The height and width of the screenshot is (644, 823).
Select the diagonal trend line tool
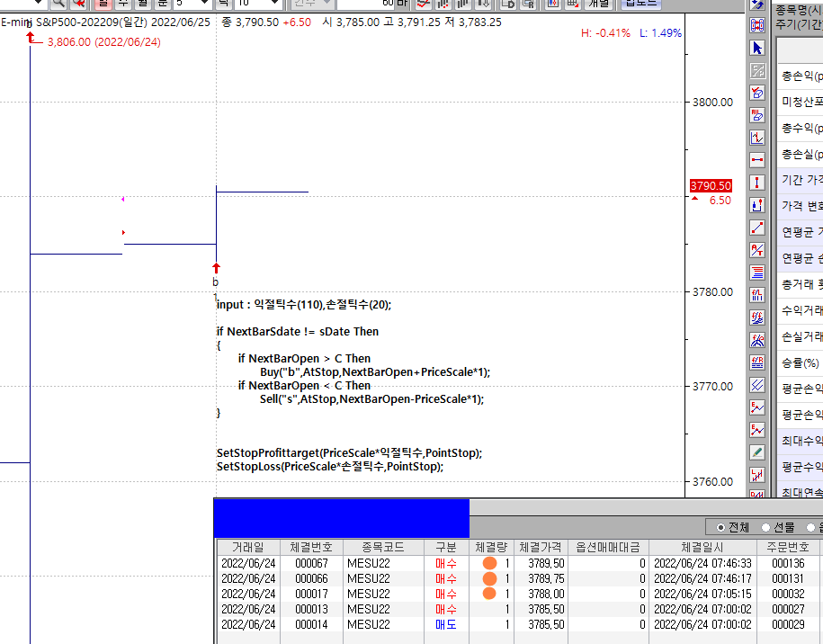[757, 228]
